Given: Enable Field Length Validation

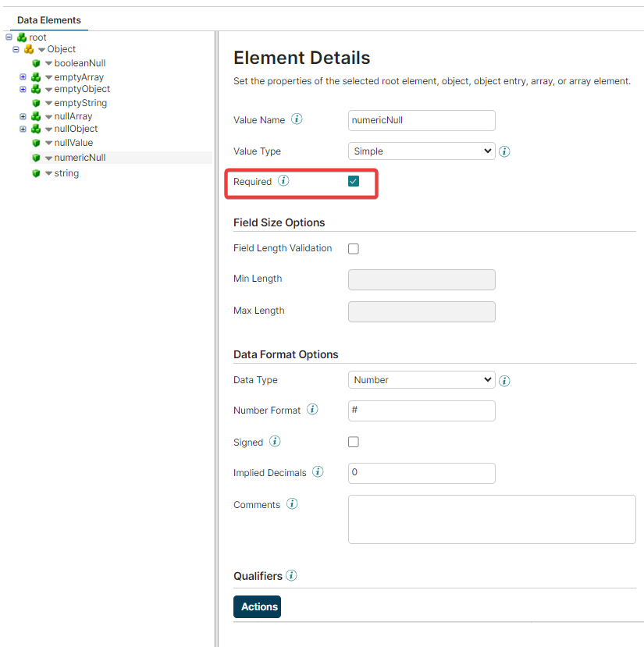Looking at the screenshot, I should tap(354, 247).
